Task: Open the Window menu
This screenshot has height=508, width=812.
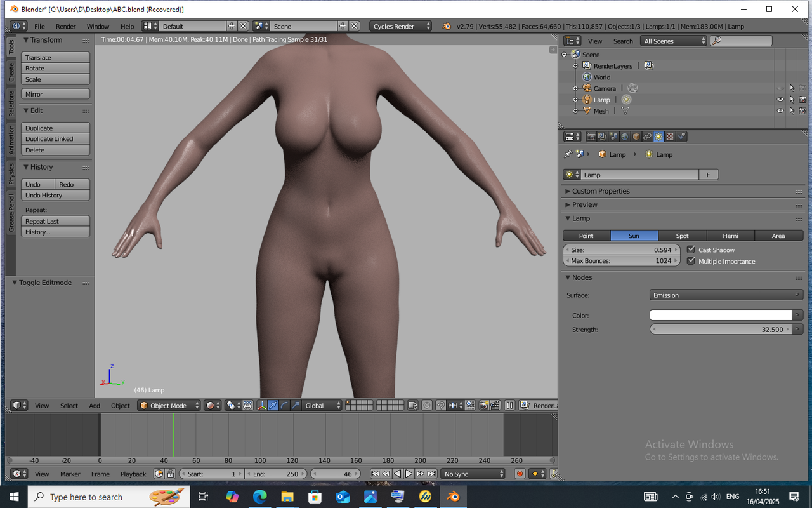Action: point(98,26)
